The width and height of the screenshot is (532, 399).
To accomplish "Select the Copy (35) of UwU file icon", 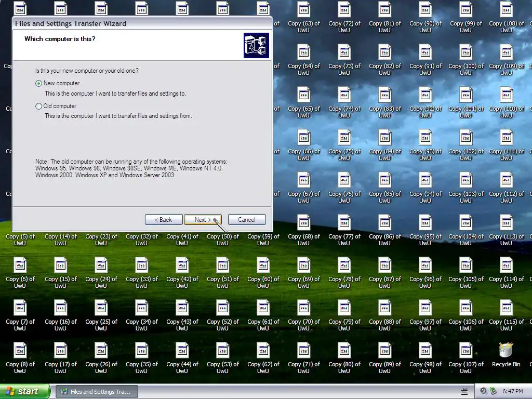I will coord(141,351).
